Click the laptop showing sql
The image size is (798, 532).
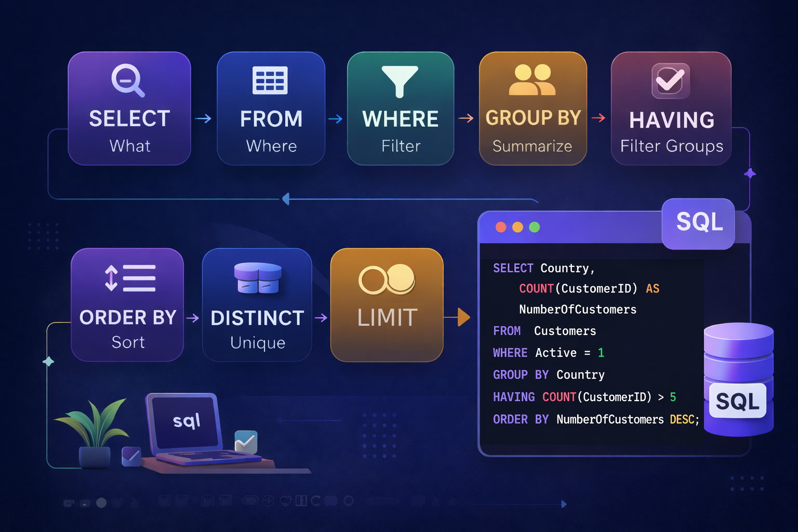point(203,430)
